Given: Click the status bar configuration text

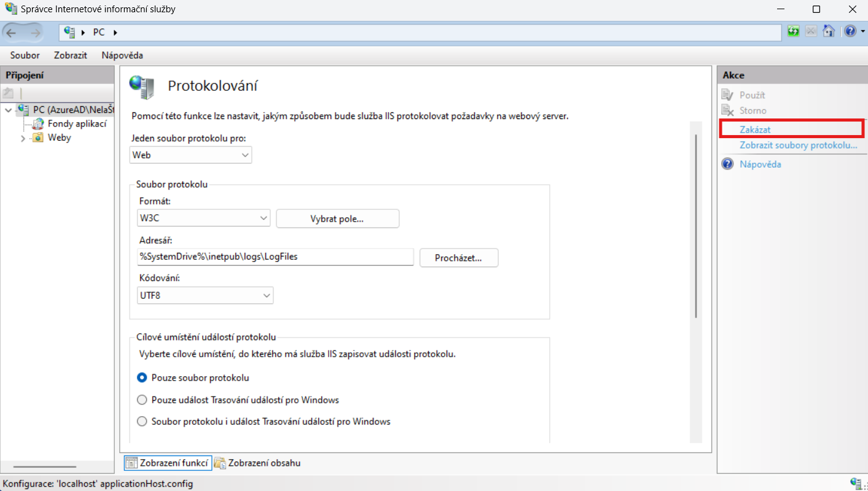Looking at the screenshot, I should click(98, 484).
